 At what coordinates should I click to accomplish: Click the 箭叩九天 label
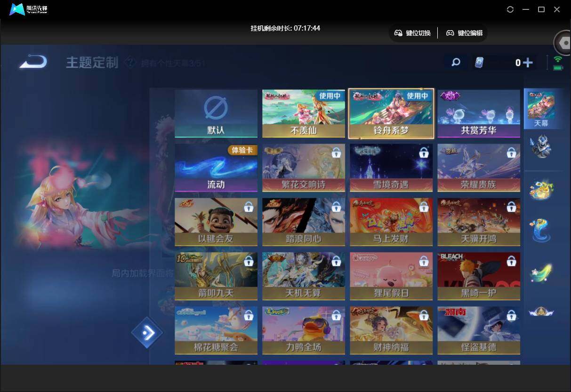[x=216, y=293]
